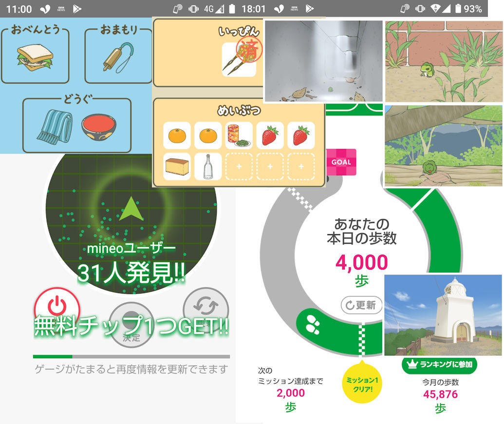Tap the 4,000 step count

point(362,263)
